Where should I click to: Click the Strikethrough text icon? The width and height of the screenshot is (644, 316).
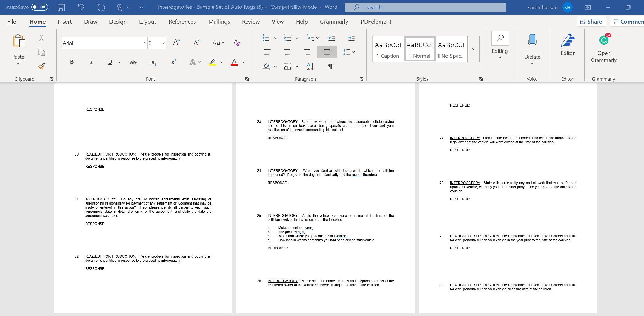133,62
